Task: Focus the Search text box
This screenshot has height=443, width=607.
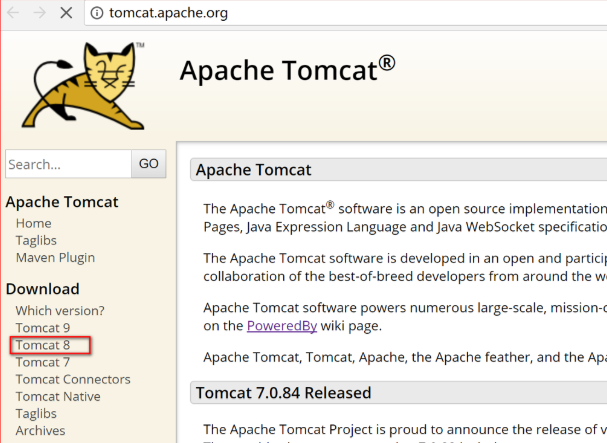Action: coord(68,164)
